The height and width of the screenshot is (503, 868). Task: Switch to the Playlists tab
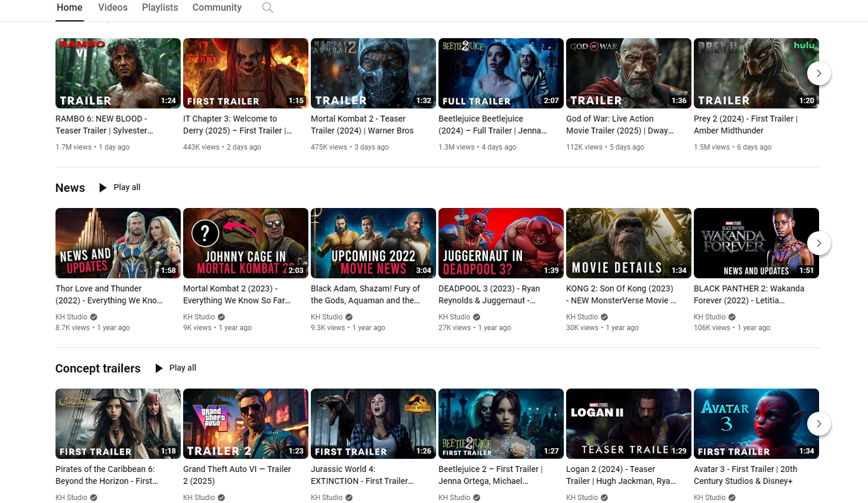[160, 8]
